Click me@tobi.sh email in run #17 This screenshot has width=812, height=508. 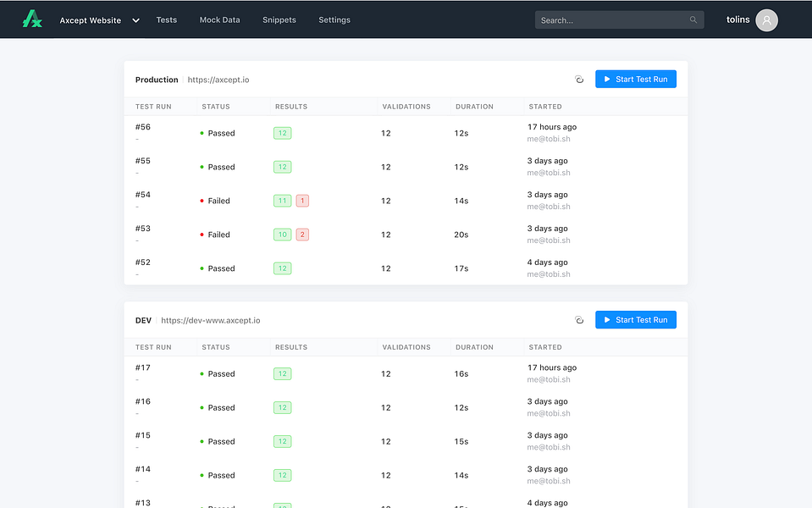tap(549, 379)
